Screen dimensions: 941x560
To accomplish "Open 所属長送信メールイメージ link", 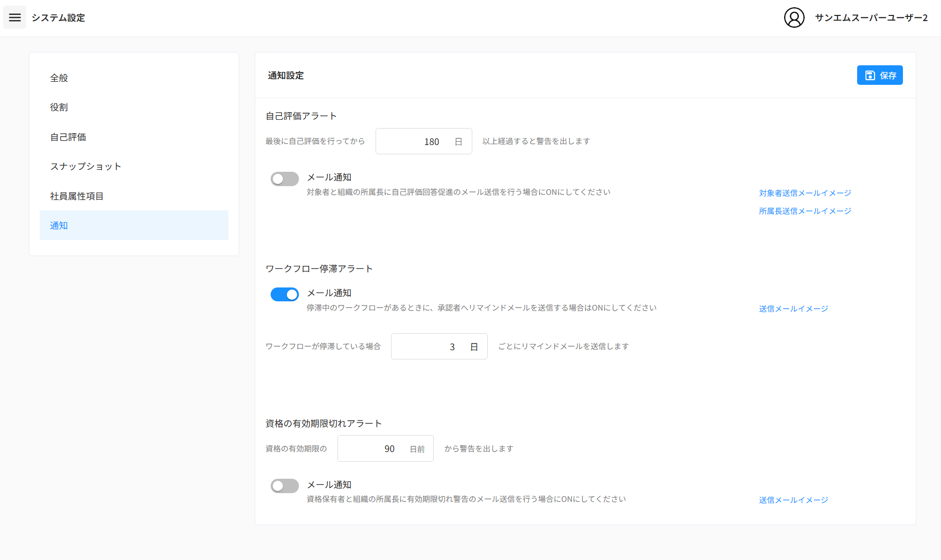I will 805,211.
